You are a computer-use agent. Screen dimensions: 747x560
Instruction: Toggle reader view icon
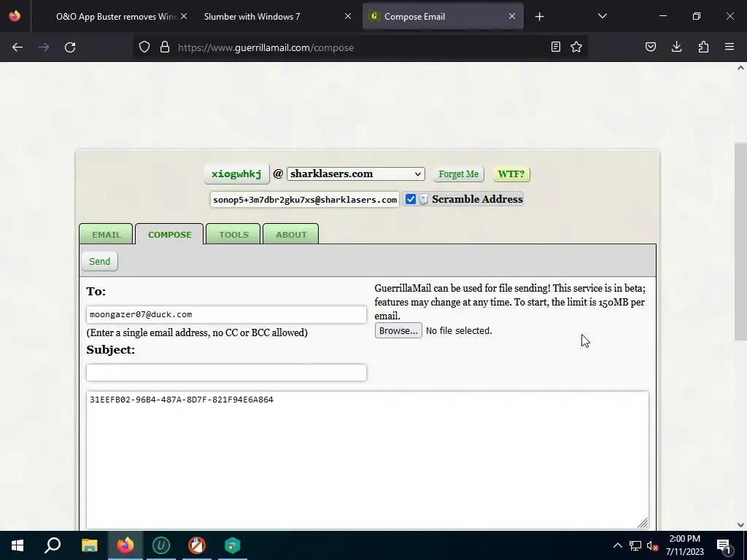555,47
